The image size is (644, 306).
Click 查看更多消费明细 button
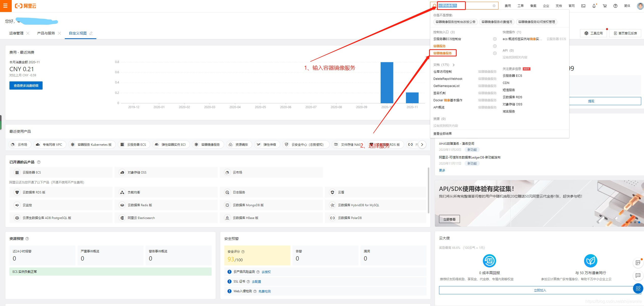26,85
